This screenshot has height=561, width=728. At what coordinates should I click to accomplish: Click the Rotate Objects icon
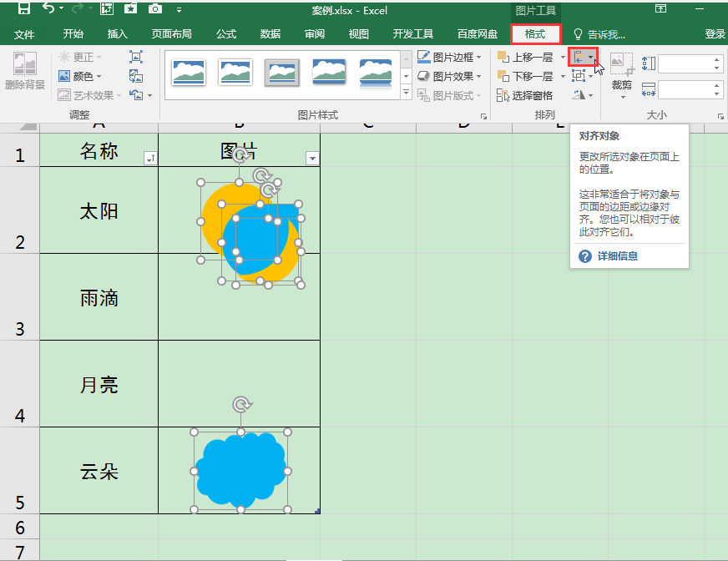pyautogui.click(x=579, y=95)
